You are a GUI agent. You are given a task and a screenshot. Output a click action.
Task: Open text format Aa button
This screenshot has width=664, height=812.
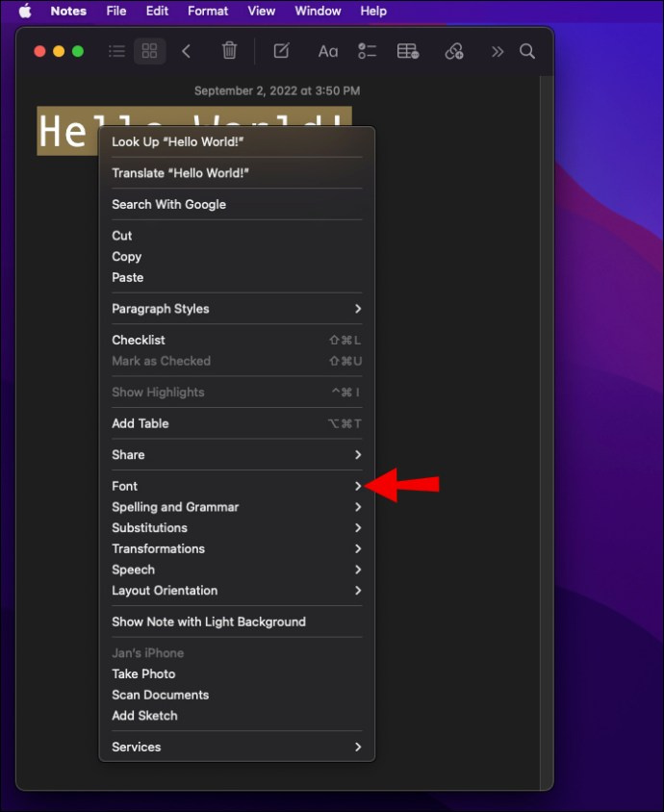point(328,51)
